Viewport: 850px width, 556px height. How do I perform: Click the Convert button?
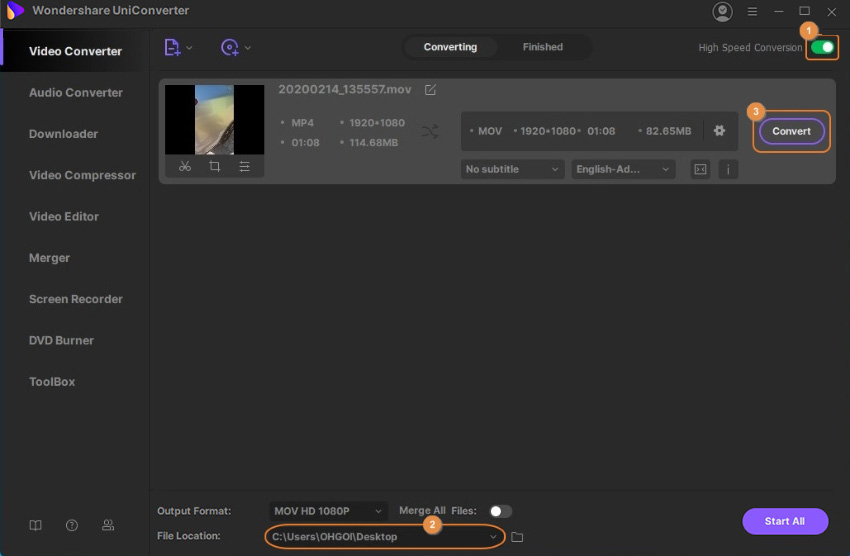(791, 131)
